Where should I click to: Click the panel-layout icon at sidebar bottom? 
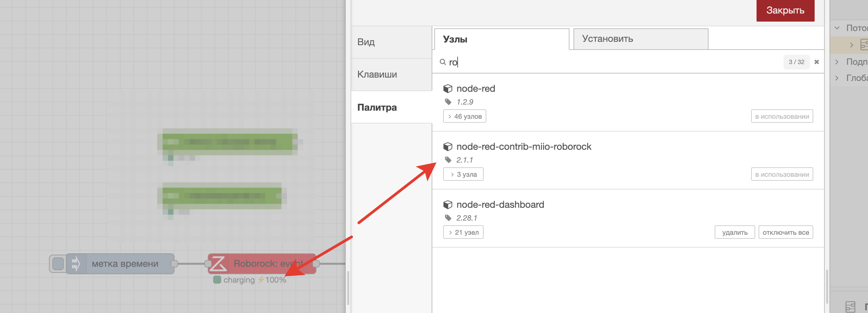(x=850, y=306)
